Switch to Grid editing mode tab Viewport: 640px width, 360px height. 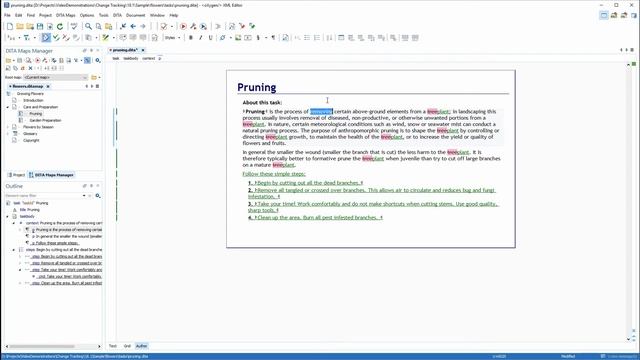pyautogui.click(x=127, y=346)
